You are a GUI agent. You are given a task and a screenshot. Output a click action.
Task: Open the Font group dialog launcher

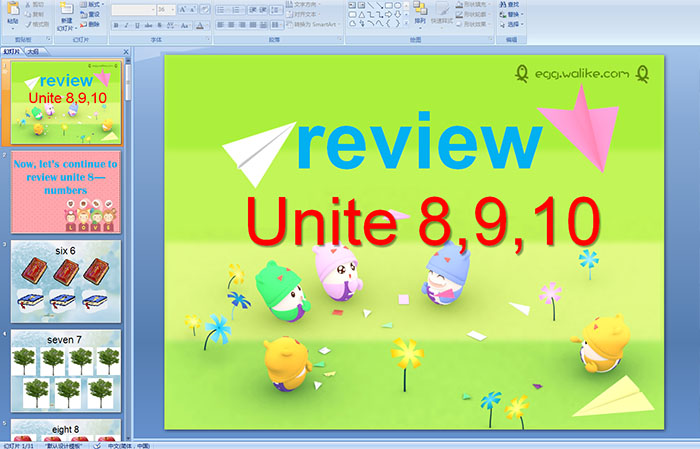coord(208,39)
